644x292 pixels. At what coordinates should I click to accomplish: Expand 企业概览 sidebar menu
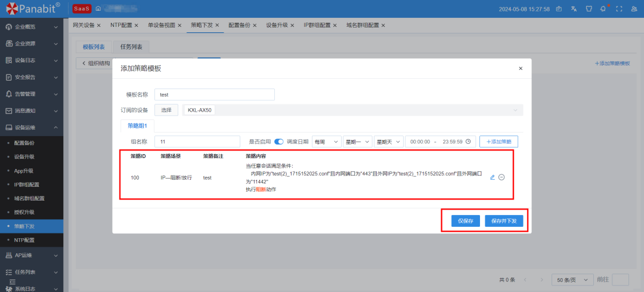click(x=32, y=27)
